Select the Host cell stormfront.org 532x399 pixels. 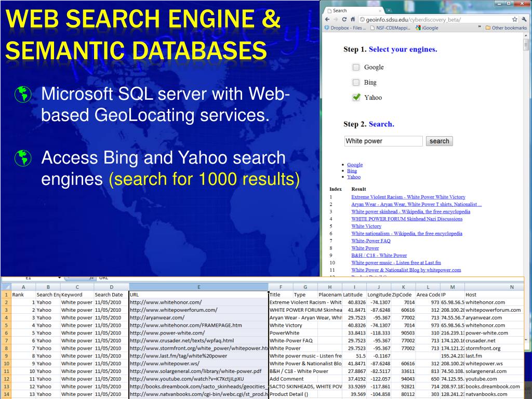click(x=495, y=348)
